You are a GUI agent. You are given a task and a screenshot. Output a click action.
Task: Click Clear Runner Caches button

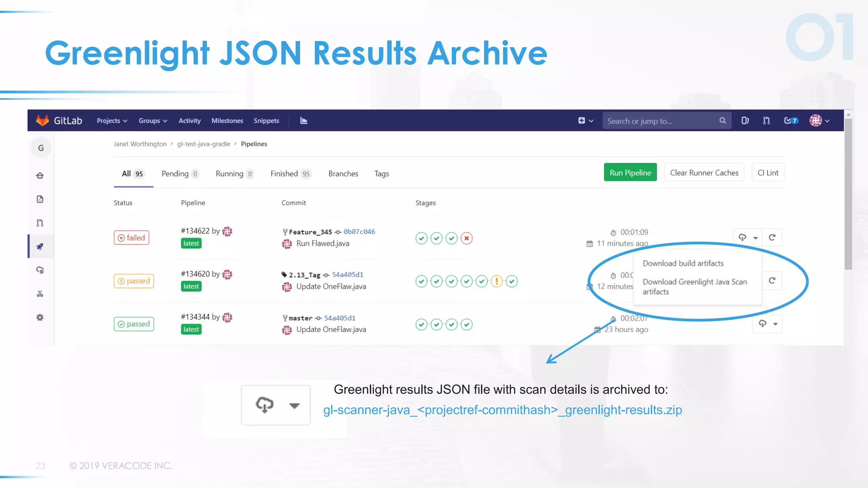pyautogui.click(x=704, y=172)
